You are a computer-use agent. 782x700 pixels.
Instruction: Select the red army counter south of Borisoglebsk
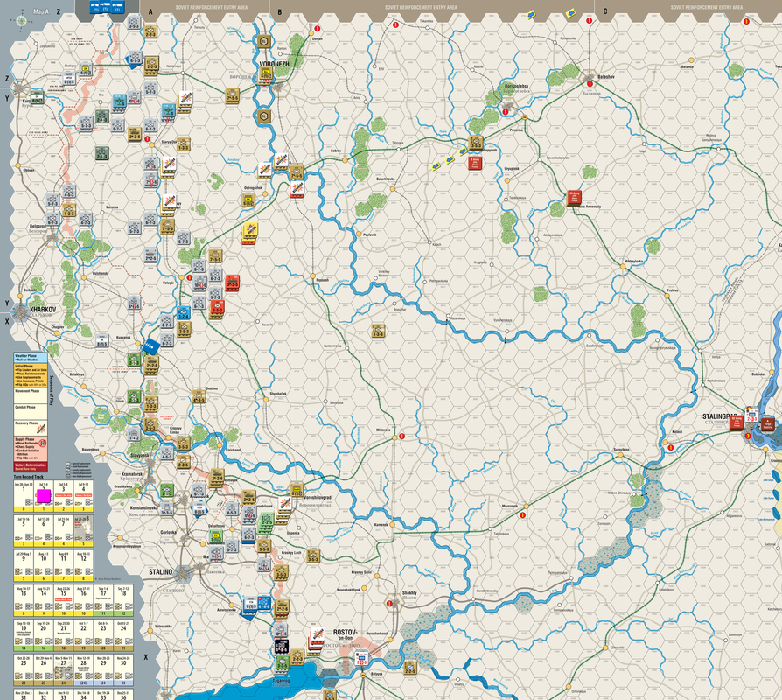475,164
